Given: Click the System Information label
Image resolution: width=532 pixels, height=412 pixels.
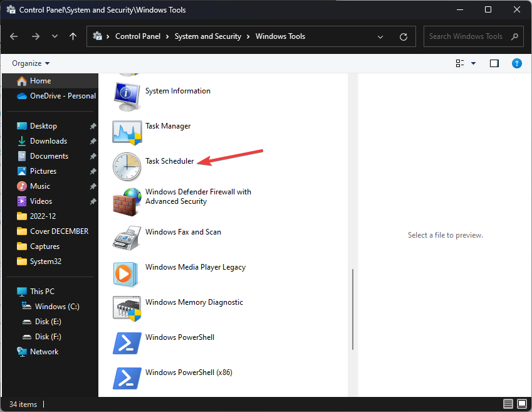Looking at the screenshot, I should click(178, 91).
